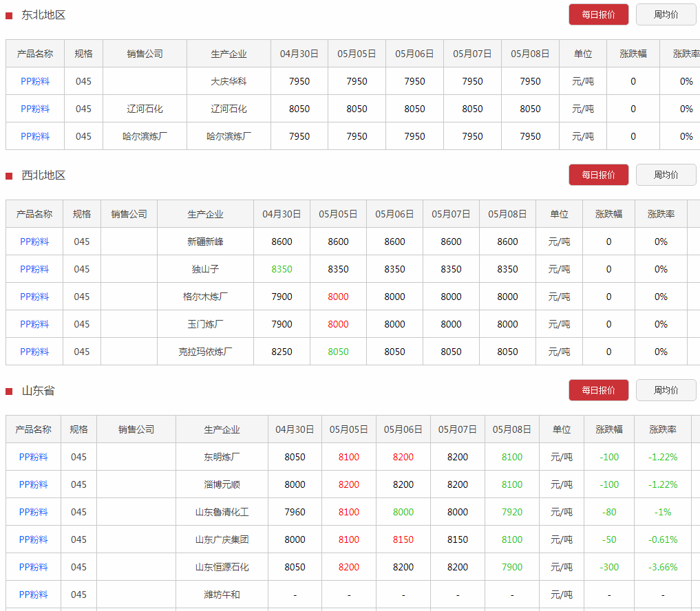Click 05月08日 header in 东北地区 table

530,54
